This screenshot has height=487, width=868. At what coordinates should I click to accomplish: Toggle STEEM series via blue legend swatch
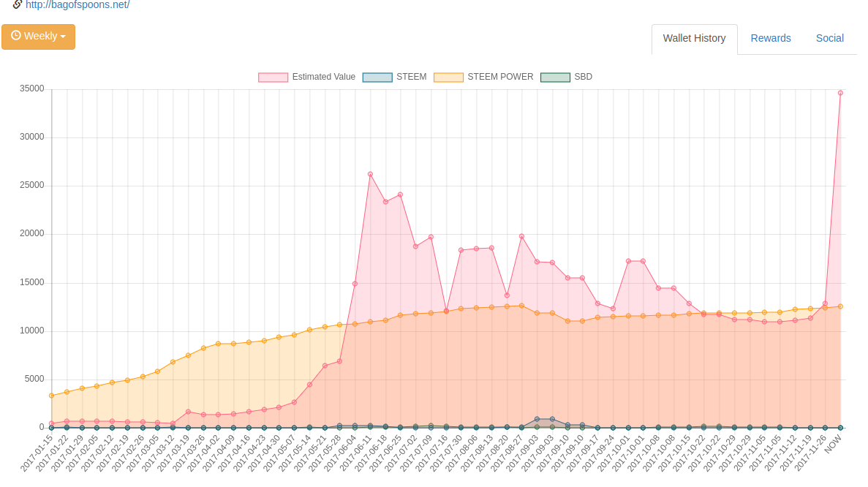click(377, 77)
